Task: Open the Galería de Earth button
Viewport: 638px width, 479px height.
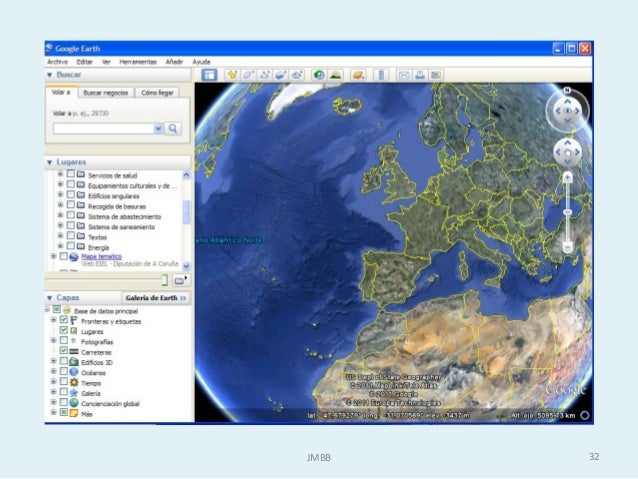Action: pyautogui.click(x=156, y=298)
